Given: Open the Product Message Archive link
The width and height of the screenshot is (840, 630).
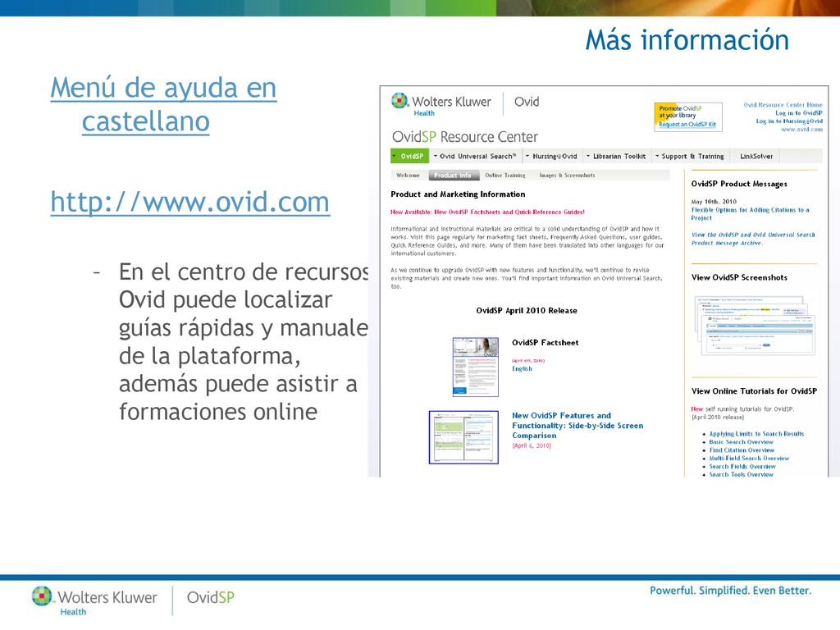Looking at the screenshot, I should tap(753, 239).
